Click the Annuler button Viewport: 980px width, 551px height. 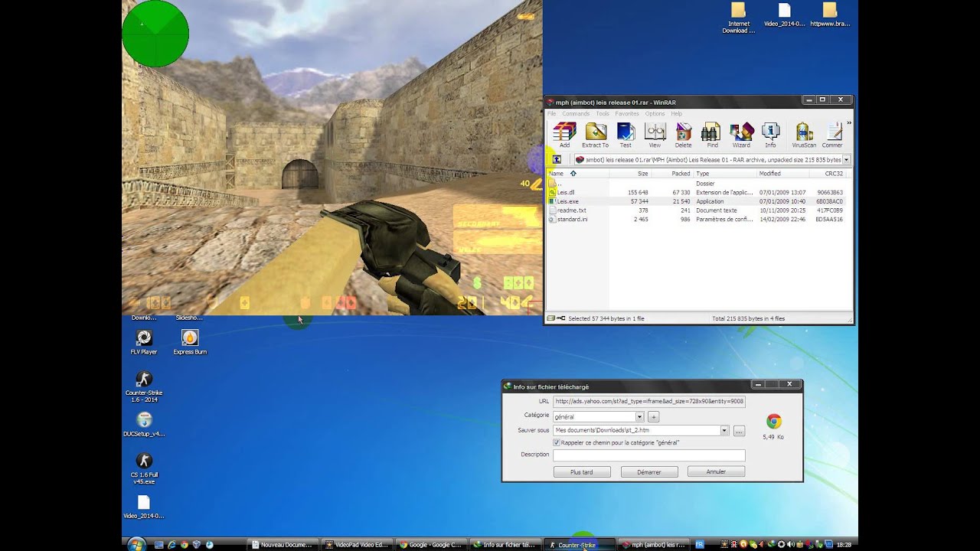pos(716,472)
